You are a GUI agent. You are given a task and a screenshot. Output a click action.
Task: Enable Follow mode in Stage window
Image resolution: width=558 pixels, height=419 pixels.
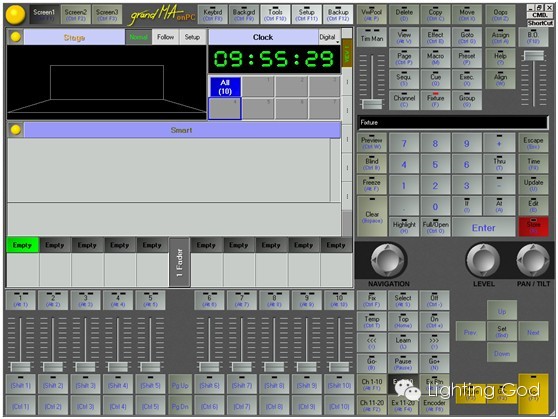point(165,37)
